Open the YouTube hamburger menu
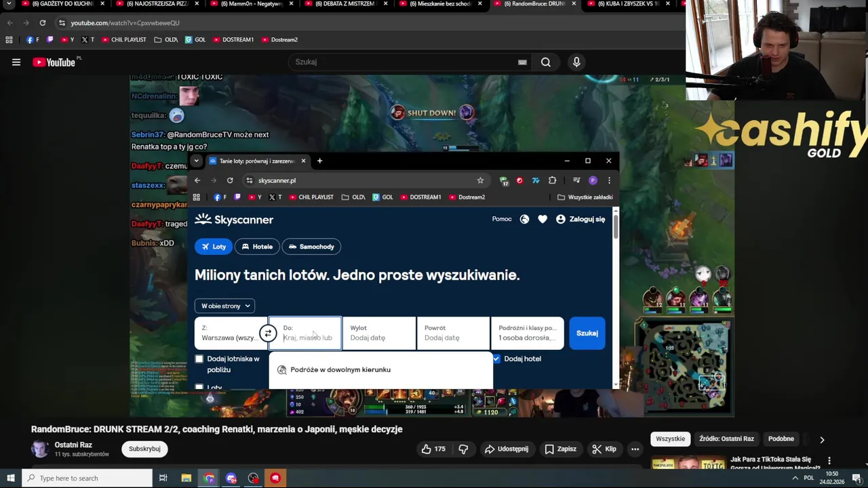Screen dimensions: 868x488 tap(16, 62)
